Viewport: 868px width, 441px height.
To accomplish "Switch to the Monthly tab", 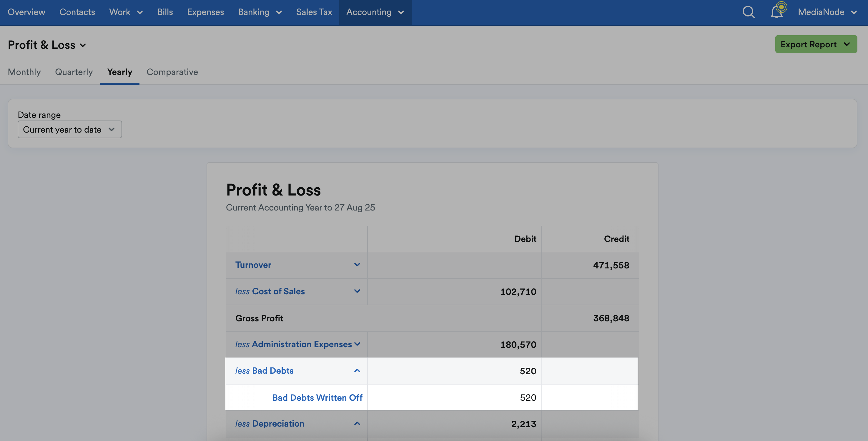I will (24, 72).
